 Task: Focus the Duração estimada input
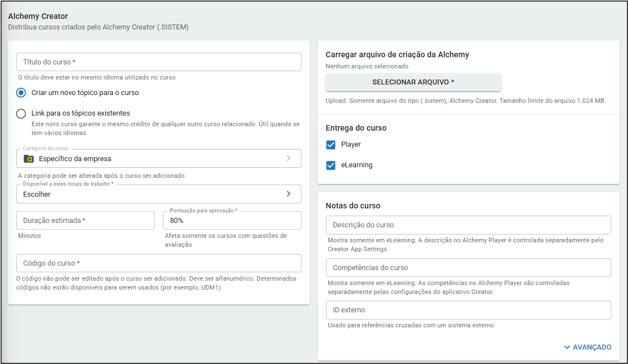(x=85, y=221)
